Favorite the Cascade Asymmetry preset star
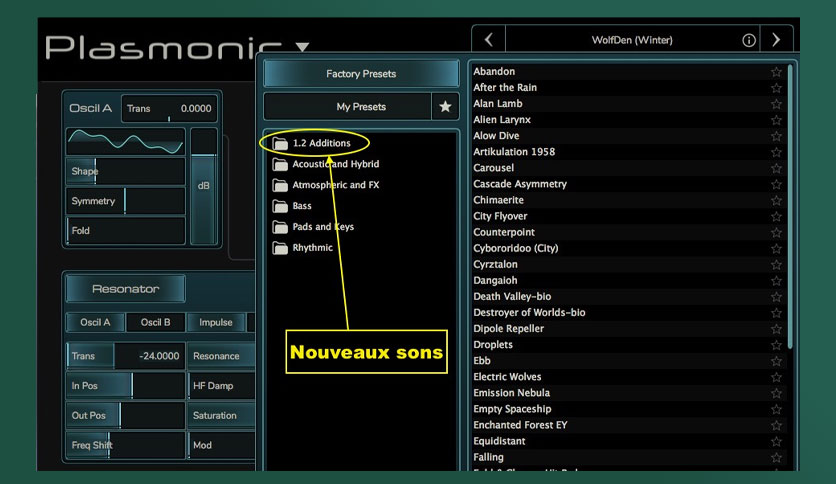 (776, 184)
